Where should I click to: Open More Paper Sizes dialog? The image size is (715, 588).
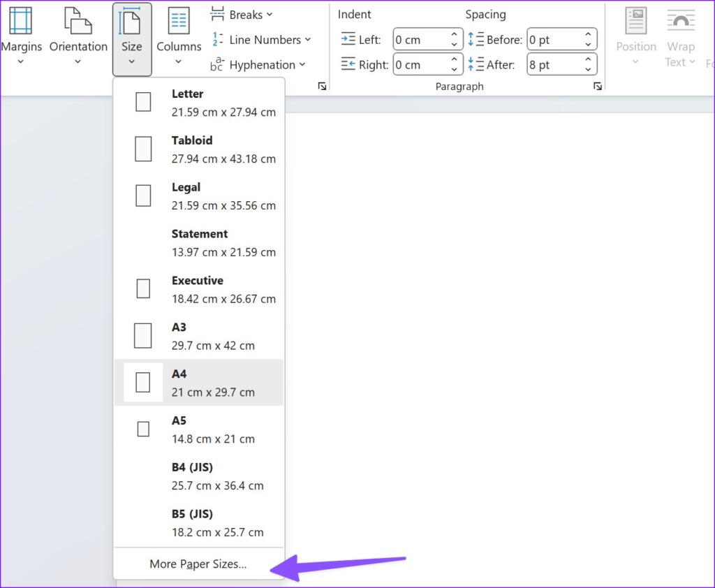pyautogui.click(x=198, y=564)
